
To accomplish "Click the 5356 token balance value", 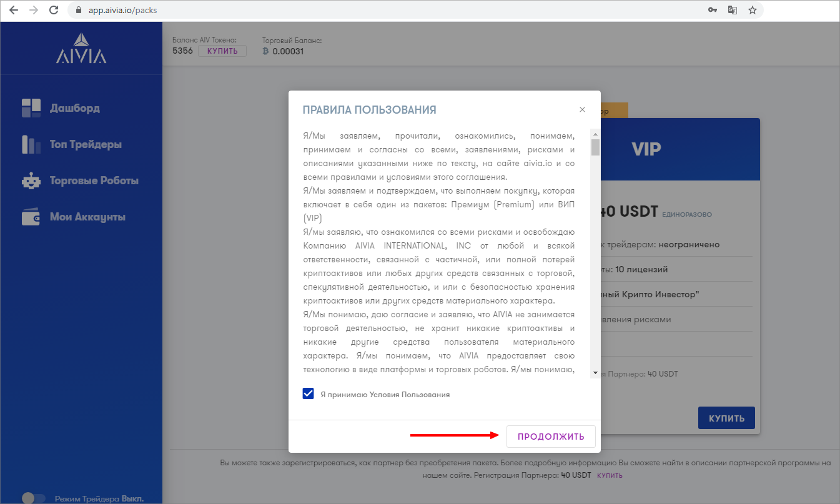I will coord(182,51).
